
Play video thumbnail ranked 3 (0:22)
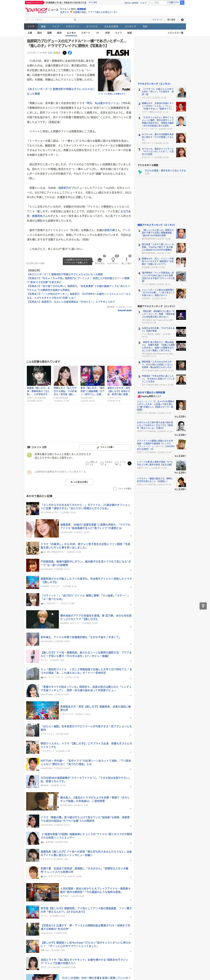pyautogui.click(x=181, y=346)
